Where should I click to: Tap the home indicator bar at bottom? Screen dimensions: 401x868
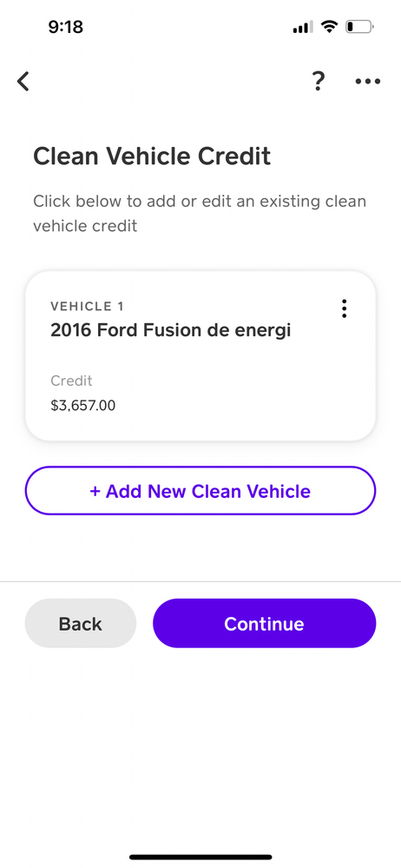(x=200, y=857)
